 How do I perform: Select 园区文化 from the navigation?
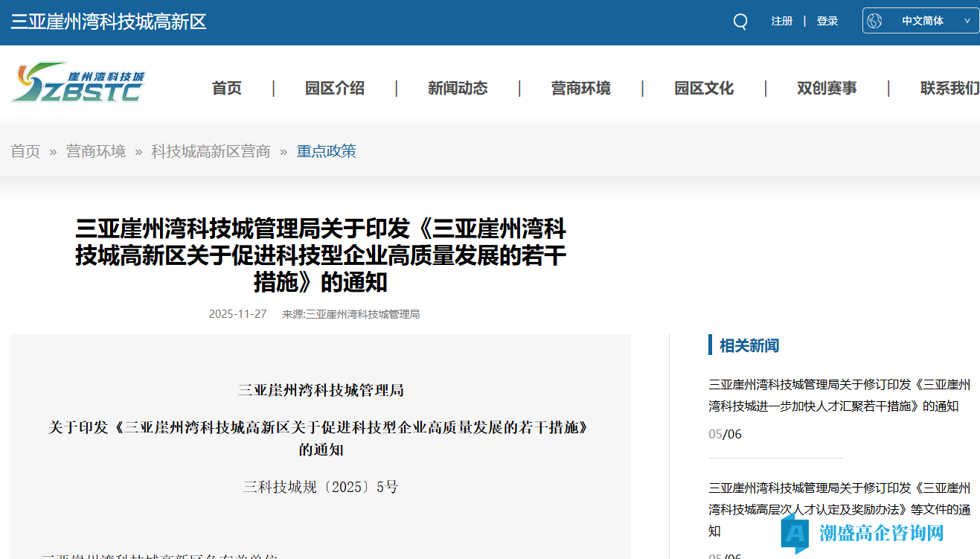coord(703,88)
